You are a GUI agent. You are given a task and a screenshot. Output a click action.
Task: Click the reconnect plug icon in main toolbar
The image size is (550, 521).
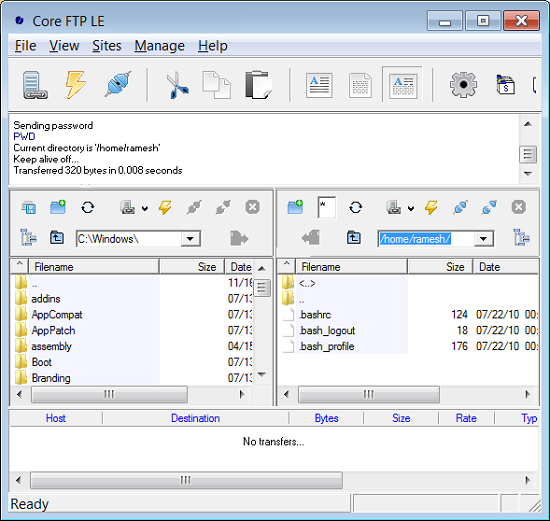pos(118,84)
